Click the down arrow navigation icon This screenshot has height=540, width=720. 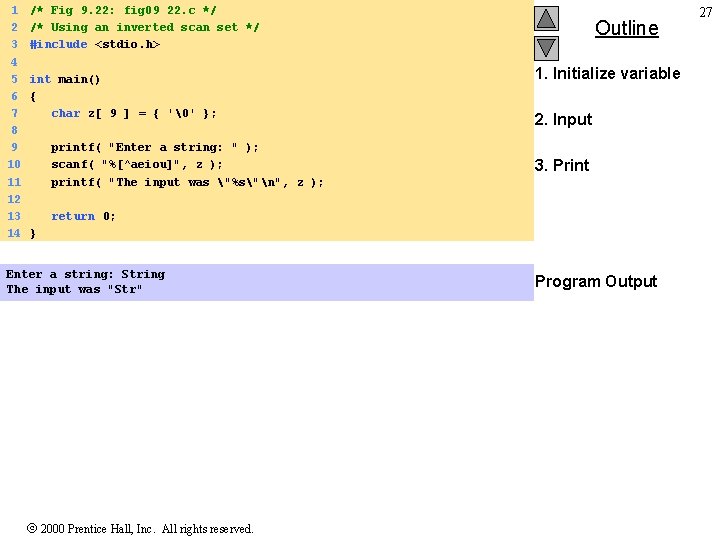(x=546, y=48)
